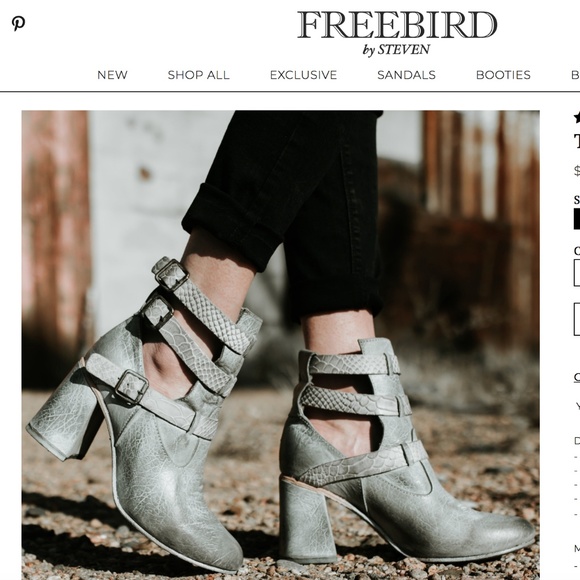Select the black color swatch
This screenshot has width=580, height=580.
pos(577,219)
